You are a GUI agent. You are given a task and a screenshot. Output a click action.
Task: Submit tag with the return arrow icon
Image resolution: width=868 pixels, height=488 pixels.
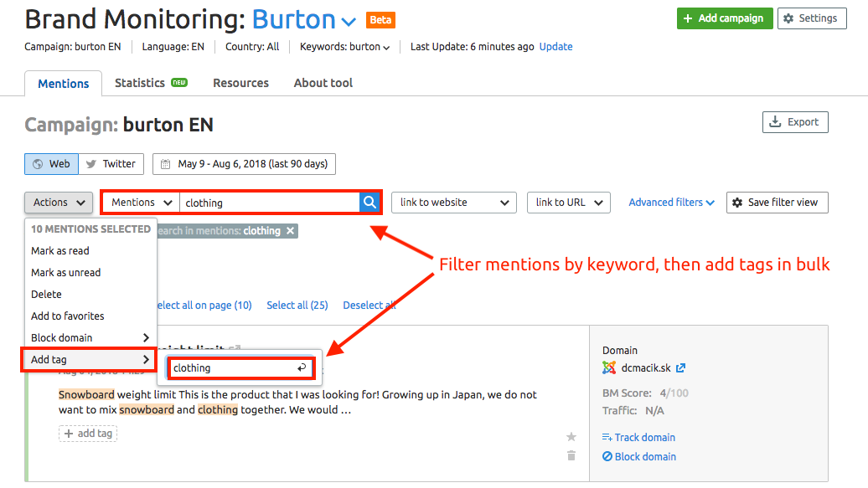(x=302, y=367)
